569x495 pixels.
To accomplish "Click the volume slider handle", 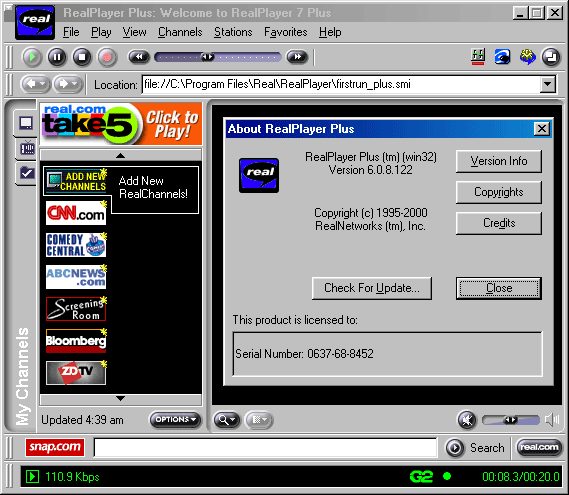I will click(510, 420).
